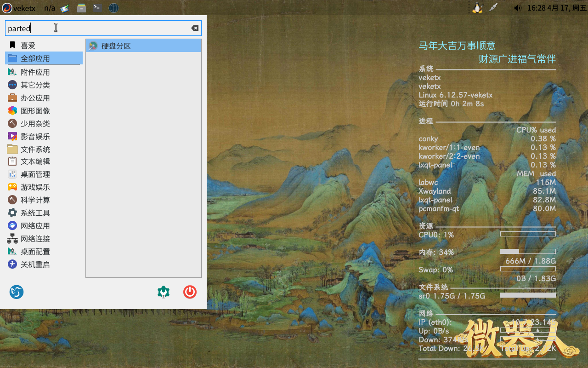Open the 关机重启 category
Screen dimensions: 588x368
click(35, 264)
